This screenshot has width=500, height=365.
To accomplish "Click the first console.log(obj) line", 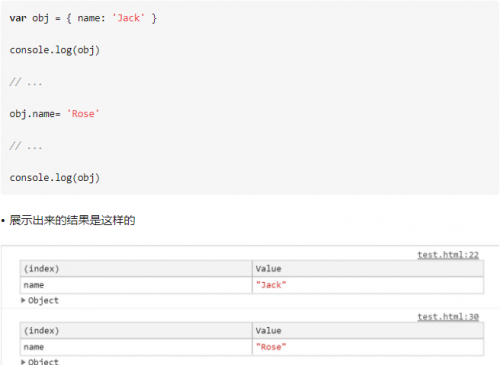I will (55, 50).
